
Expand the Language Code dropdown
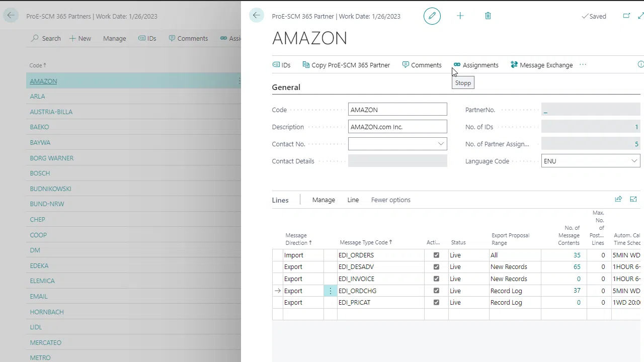(x=634, y=161)
